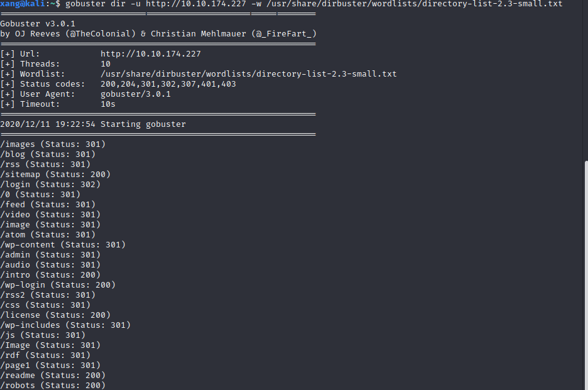Click the target URL in gobuster command
The height and width of the screenshot is (390, 588).
click(x=196, y=4)
